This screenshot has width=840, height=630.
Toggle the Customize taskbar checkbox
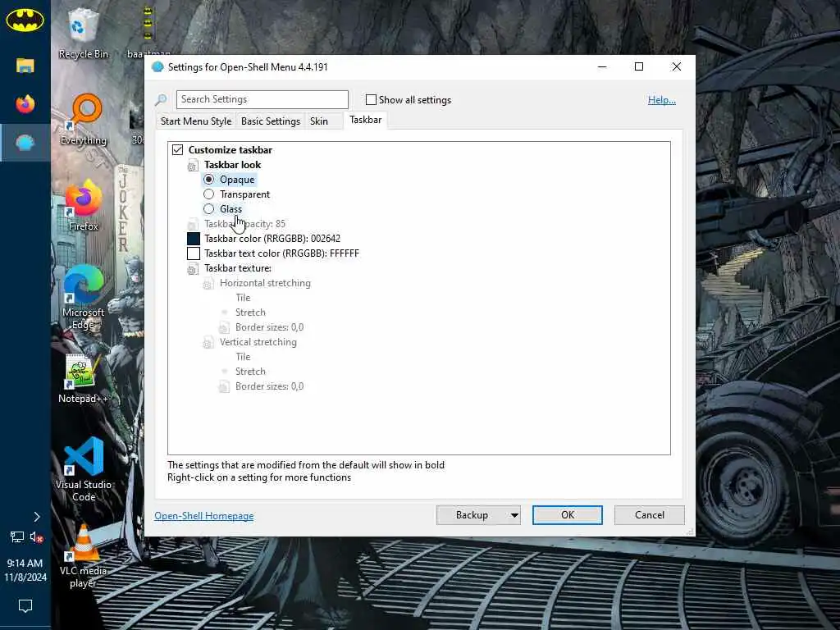pyautogui.click(x=177, y=150)
